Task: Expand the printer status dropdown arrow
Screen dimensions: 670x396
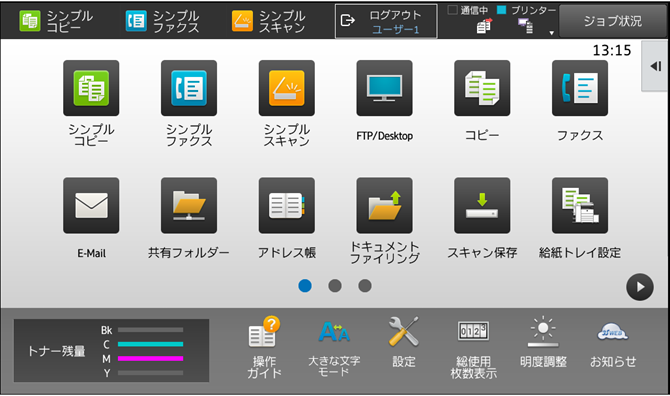Action: point(551,33)
